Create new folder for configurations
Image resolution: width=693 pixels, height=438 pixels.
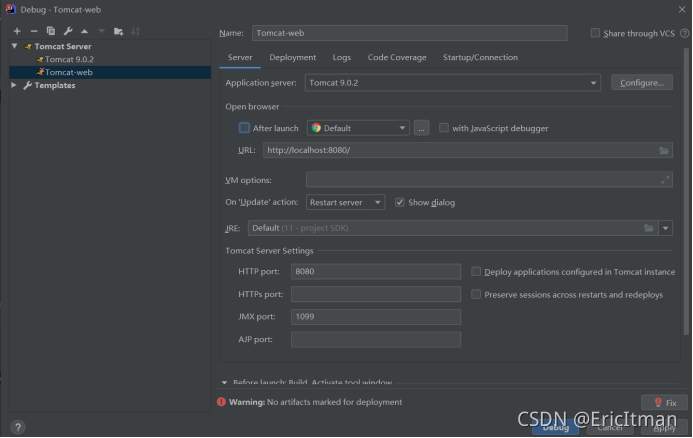click(118, 31)
